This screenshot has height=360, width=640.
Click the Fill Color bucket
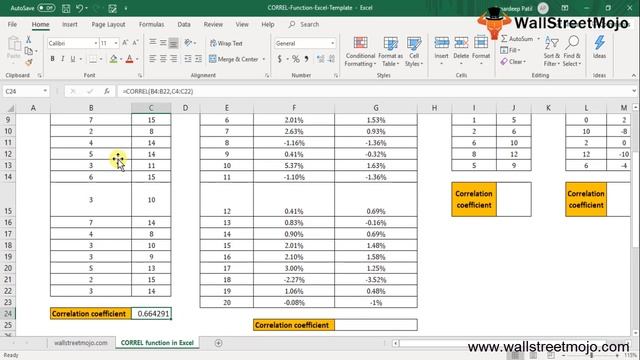tap(113, 59)
